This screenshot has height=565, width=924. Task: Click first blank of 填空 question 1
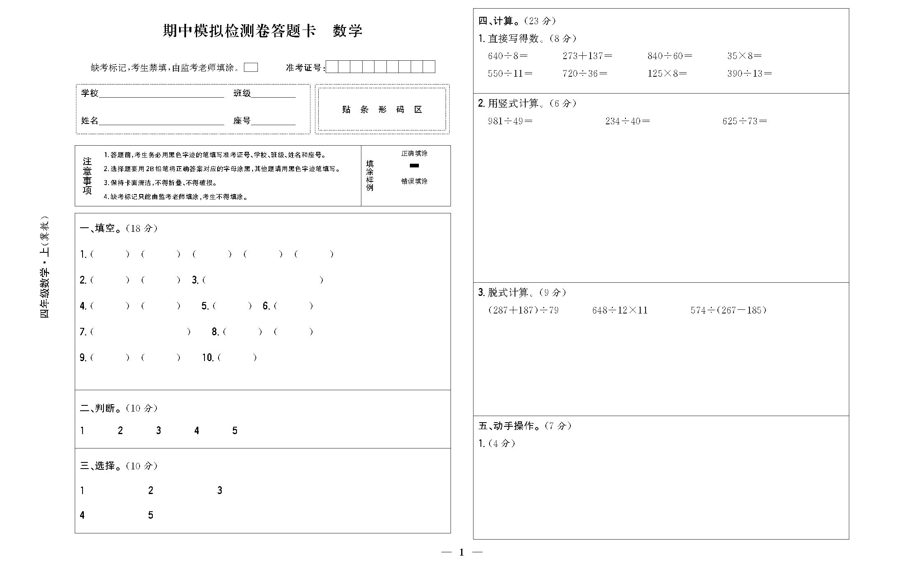tap(110, 254)
